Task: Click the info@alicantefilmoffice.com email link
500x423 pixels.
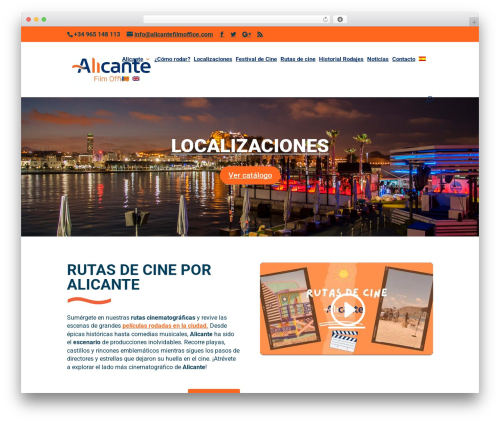Action: [x=173, y=34]
